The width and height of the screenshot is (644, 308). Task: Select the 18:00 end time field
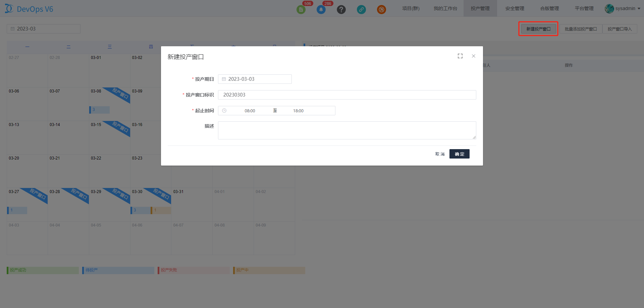[298, 111]
